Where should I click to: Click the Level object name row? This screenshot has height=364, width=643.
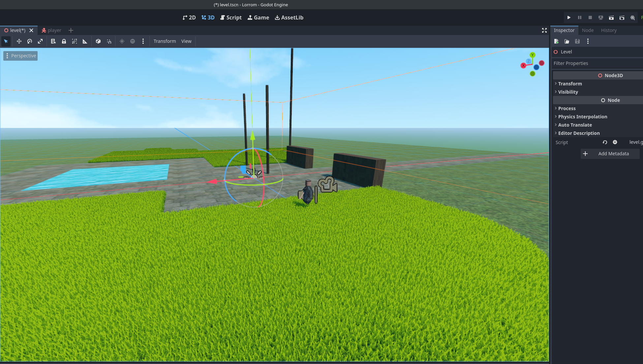pos(597,52)
